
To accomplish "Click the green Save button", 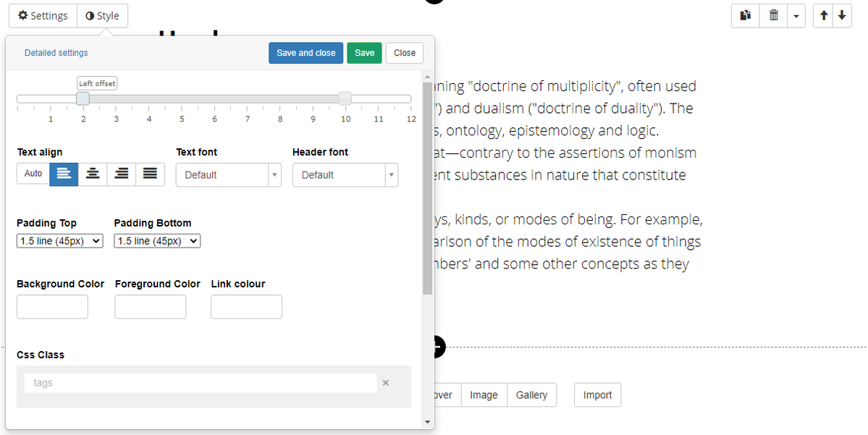I will 364,53.
